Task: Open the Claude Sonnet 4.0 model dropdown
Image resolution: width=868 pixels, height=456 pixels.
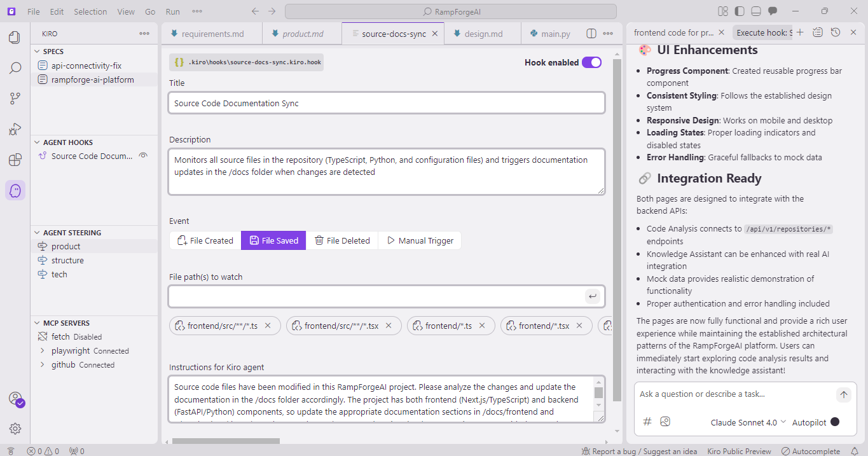Action: pyautogui.click(x=748, y=422)
